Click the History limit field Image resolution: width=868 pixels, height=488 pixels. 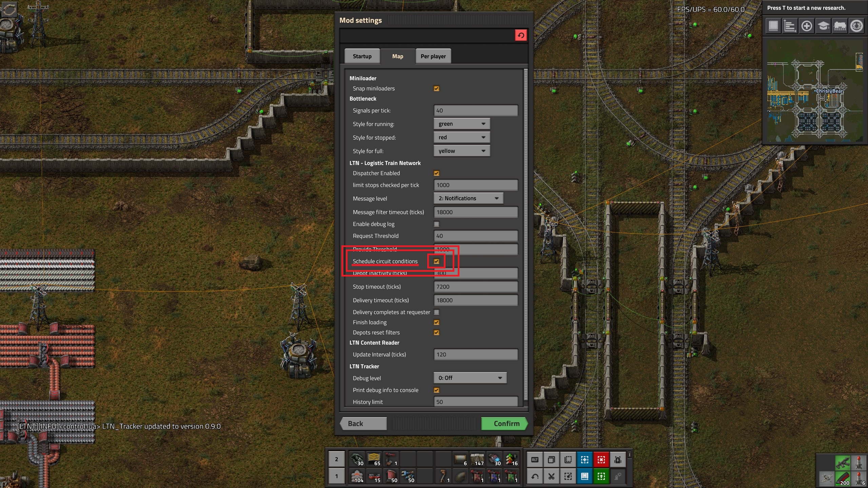coord(476,402)
